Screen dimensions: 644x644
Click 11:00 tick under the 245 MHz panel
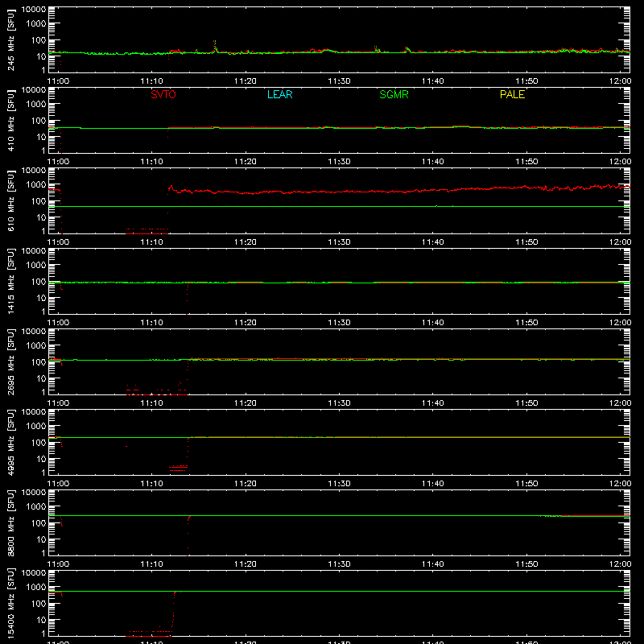[58, 81]
